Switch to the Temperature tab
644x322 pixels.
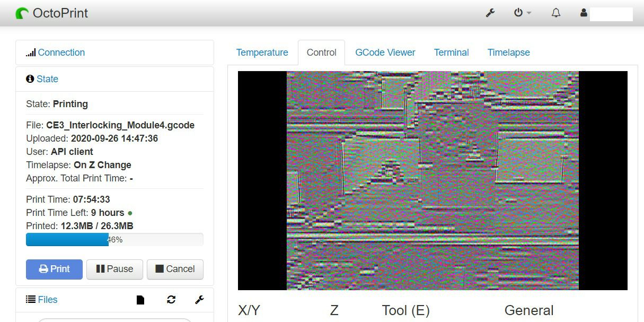click(x=262, y=53)
